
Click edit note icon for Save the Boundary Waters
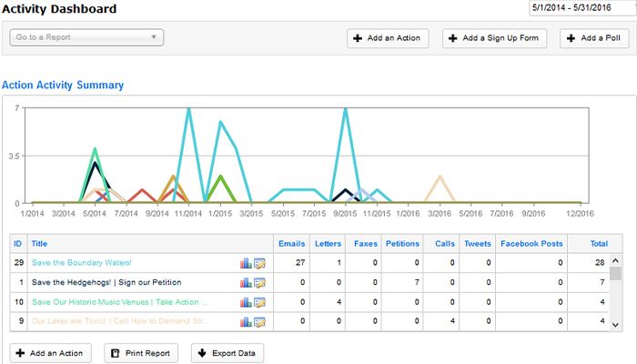259,263
